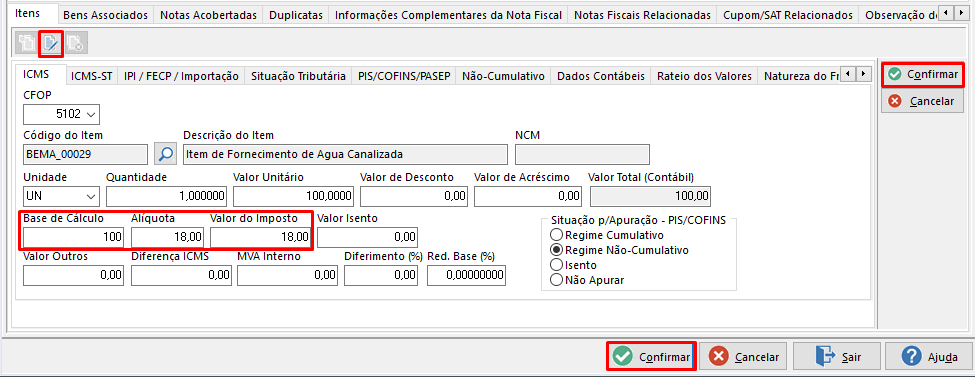Click the NCM field
The height and width of the screenshot is (377, 975).
582,154
